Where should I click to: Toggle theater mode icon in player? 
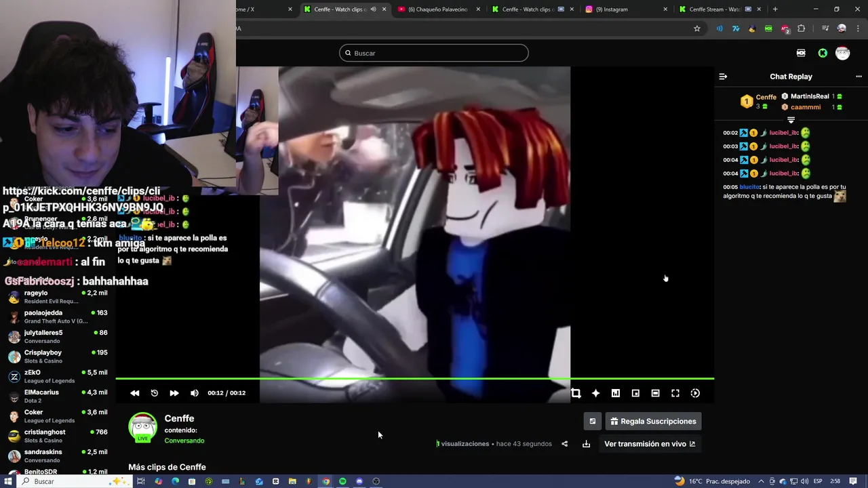point(655,393)
